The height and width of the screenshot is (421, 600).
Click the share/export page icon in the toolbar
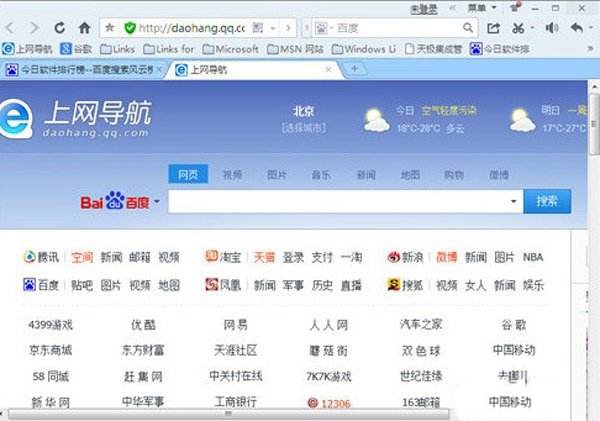pyautogui.click(x=493, y=28)
